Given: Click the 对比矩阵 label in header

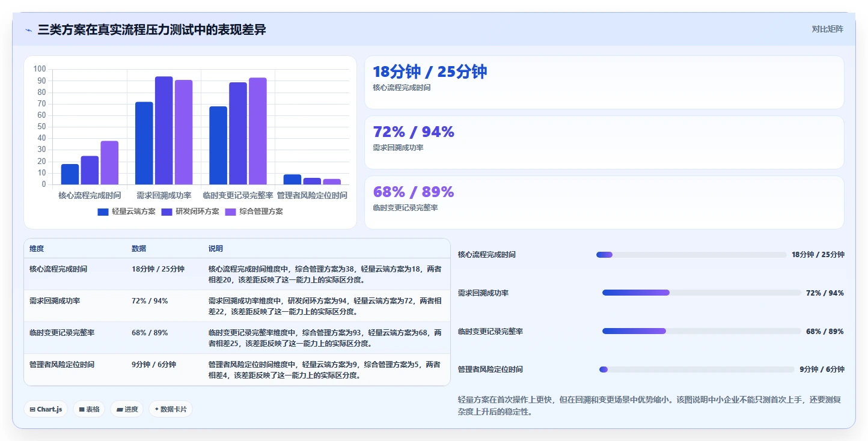Looking at the screenshot, I should [827, 29].
